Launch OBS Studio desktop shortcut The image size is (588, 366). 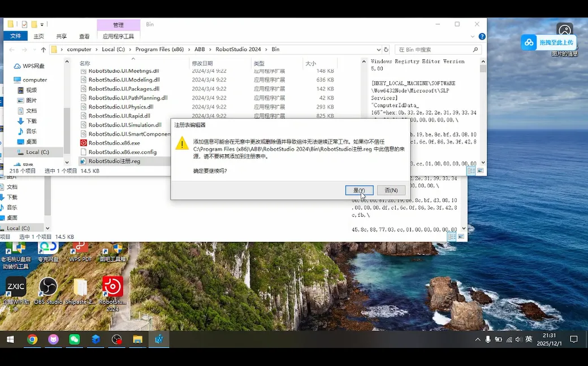(x=48, y=291)
